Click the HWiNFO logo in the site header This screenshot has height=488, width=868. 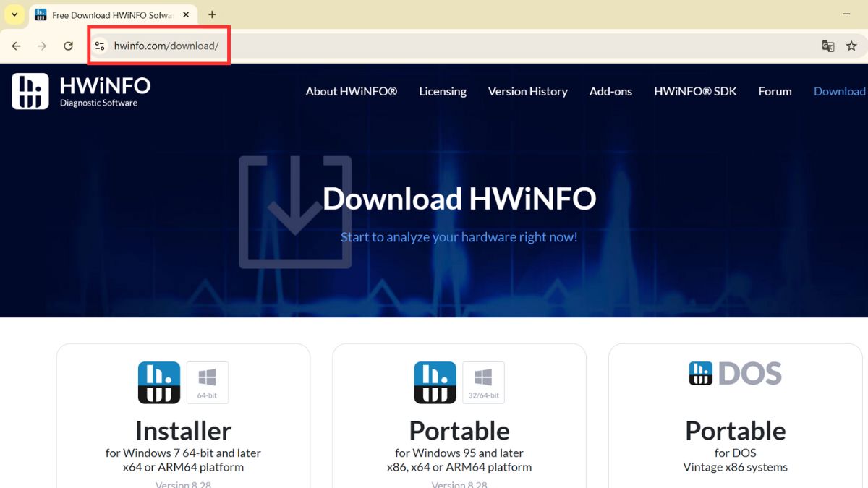[81, 91]
